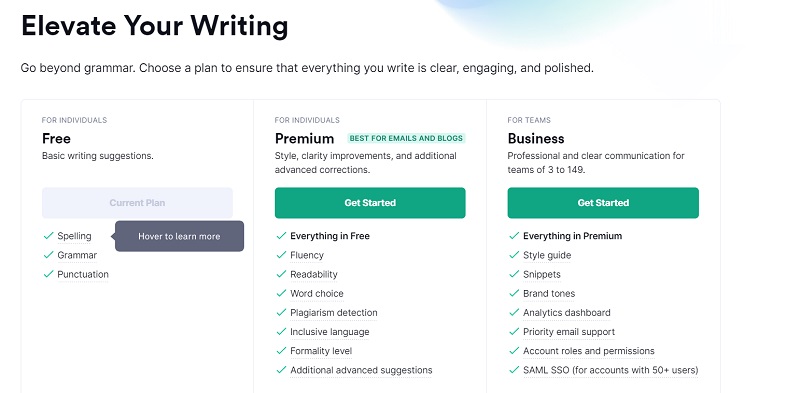The image size is (800, 393).
Task: Choose Business plan's Get Started button
Action: 603,203
